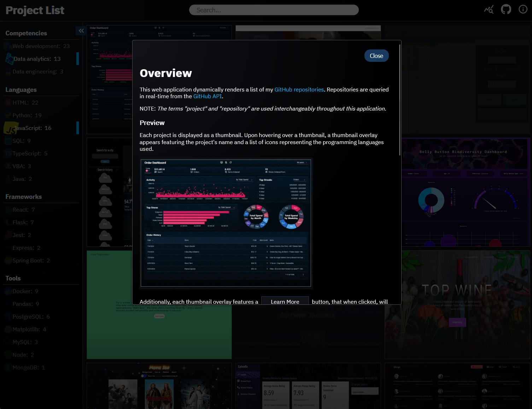532x409 pixels.
Task: Open the Movie Zoo project thumbnail
Action: (x=159, y=386)
